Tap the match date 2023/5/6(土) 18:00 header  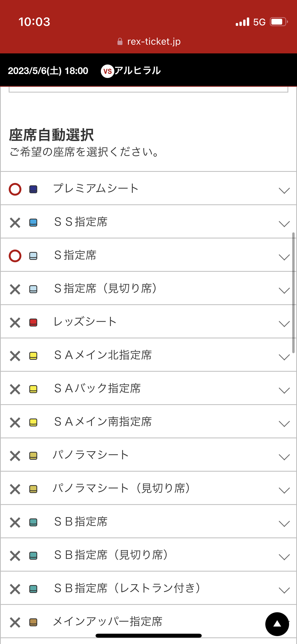click(x=48, y=71)
